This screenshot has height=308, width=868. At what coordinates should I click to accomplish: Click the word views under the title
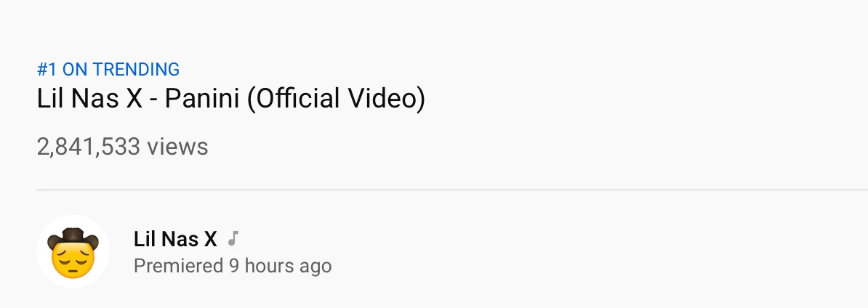(x=177, y=147)
